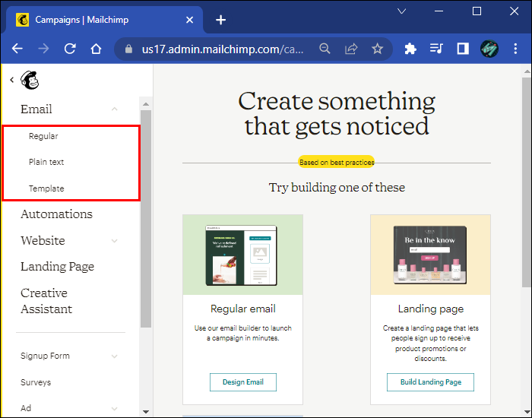Screen dimensions: 532x418
Task: Close the Campaigns | Mailchimp tab
Action: tap(190, 20)
